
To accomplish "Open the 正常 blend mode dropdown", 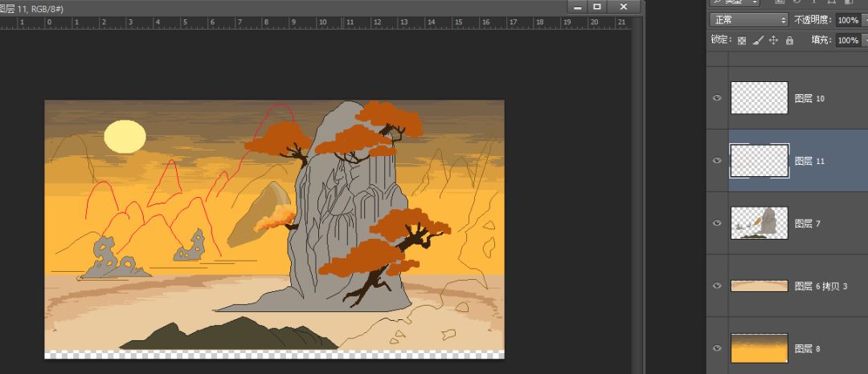I will [748, 20].
